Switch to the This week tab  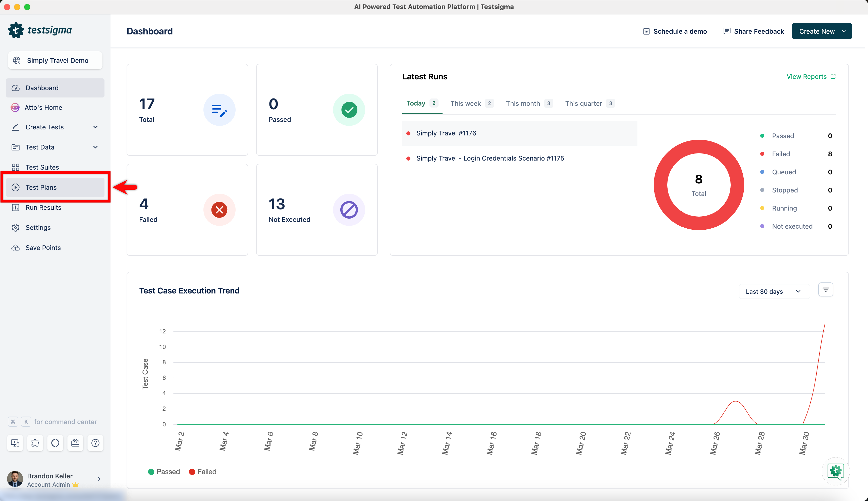point(465,104)
